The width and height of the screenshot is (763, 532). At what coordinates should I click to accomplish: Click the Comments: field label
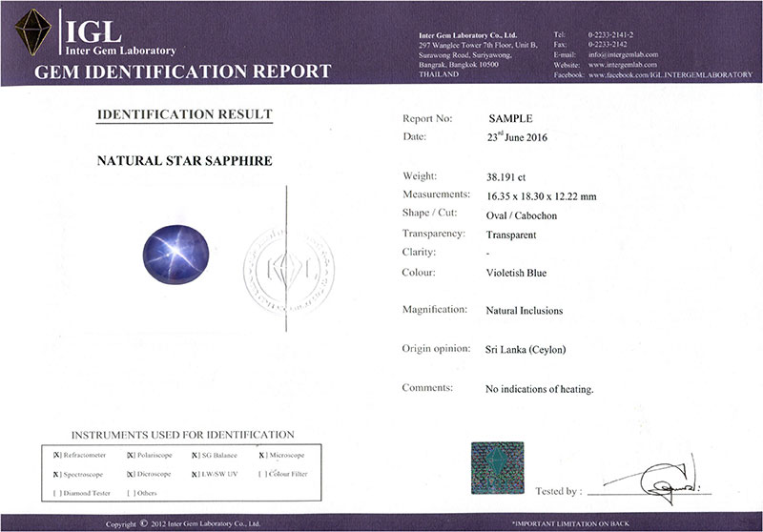click(x=427, y=388)
